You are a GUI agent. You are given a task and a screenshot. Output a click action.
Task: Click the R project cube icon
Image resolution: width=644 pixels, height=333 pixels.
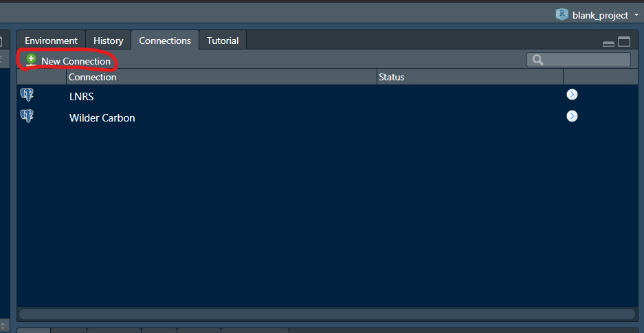click(562, 15)
